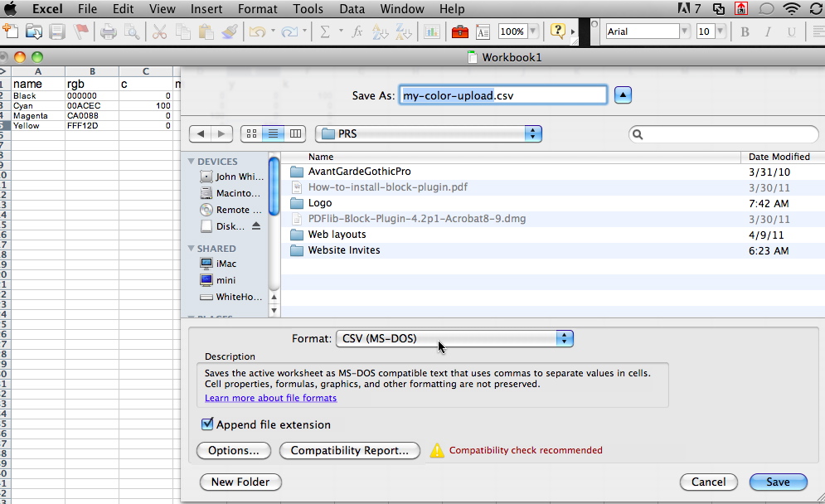Open the PRS folder location dropdown

click(x=429, y=133)
